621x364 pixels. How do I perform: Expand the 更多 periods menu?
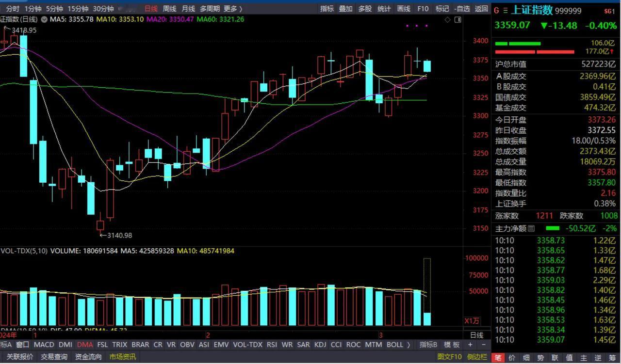[233, 9]
